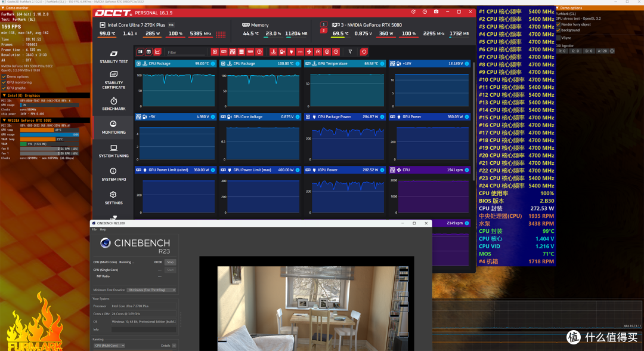The image size is (644, 351).
Task: Click the Cinebench Info input field
Action: tap(143, 330)
